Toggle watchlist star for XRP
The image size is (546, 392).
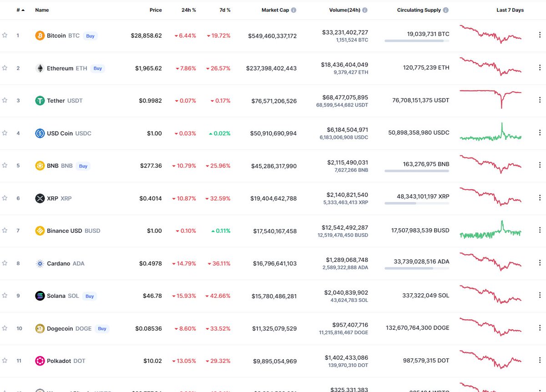coord(5,198)
